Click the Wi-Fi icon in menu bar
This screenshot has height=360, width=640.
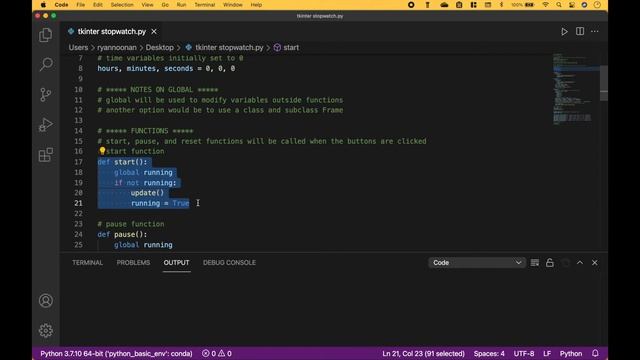pyautogui.click(x=545, y=5)
